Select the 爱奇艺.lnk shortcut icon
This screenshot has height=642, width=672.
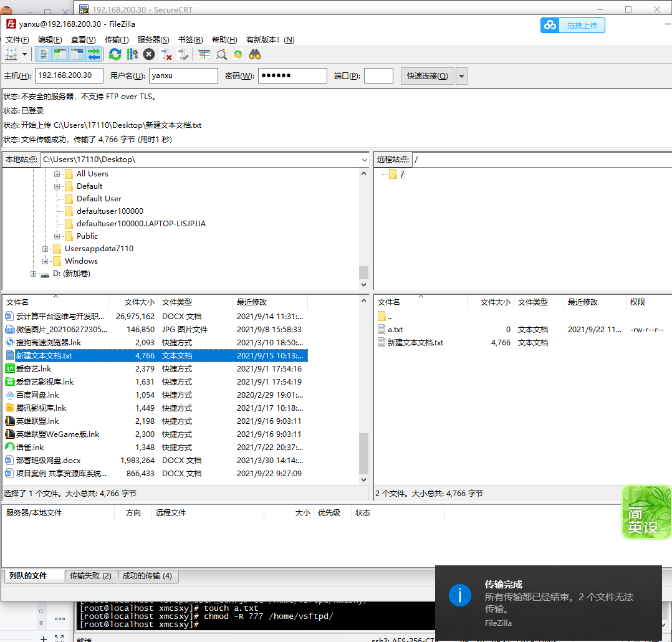(10, 368)
